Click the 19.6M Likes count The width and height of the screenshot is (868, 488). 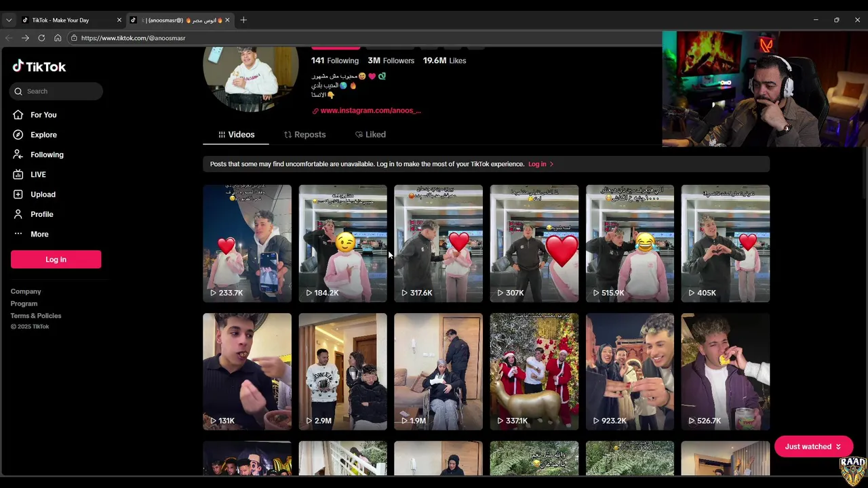pyautogui.click(x=444, y=60)
